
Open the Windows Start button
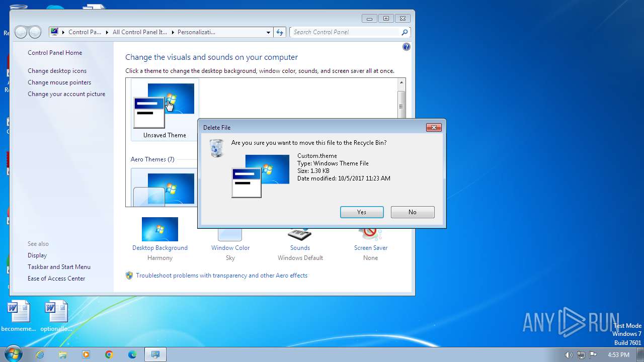click(x=13, y=354)
